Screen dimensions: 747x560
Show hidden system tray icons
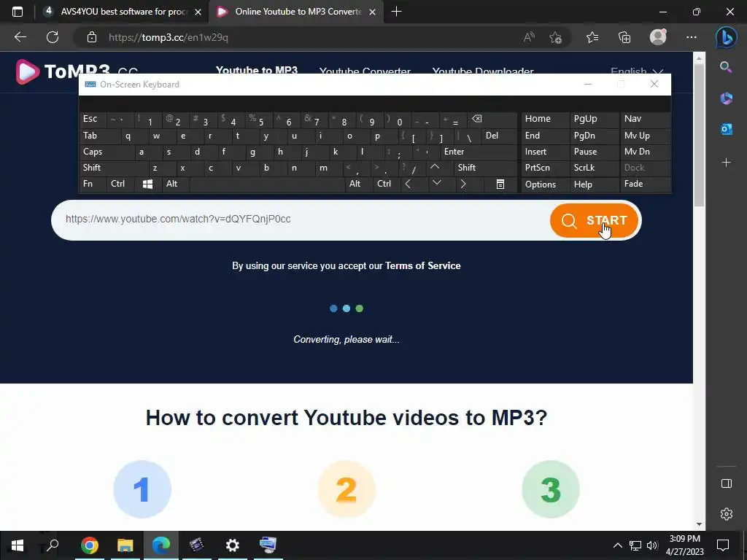coord(617,545)
